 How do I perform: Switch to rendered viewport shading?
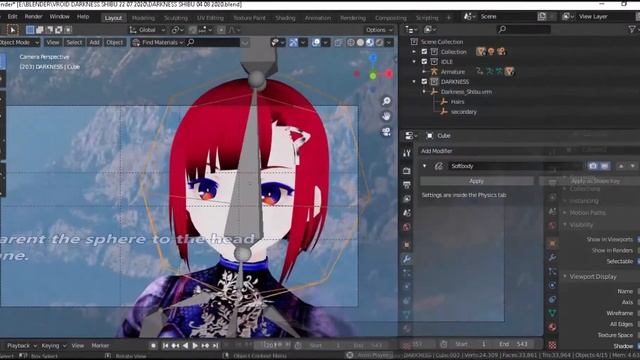click(380, 42)
